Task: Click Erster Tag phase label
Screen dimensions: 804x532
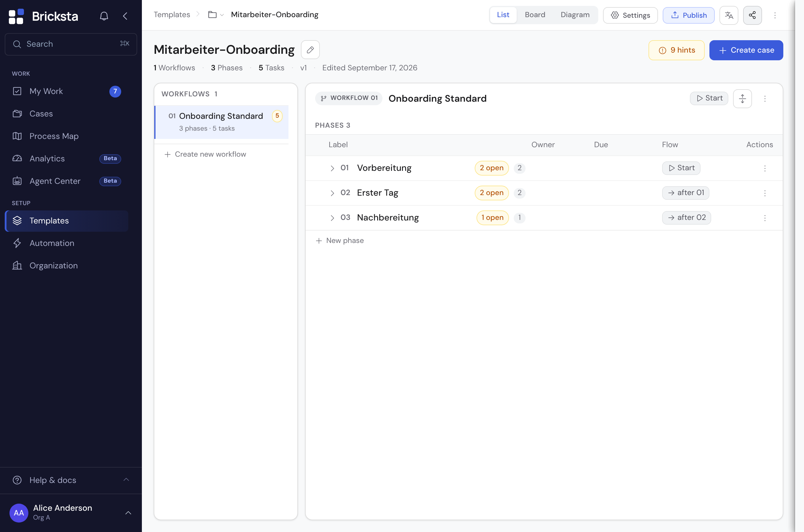Action: click(x=377, y=193)
